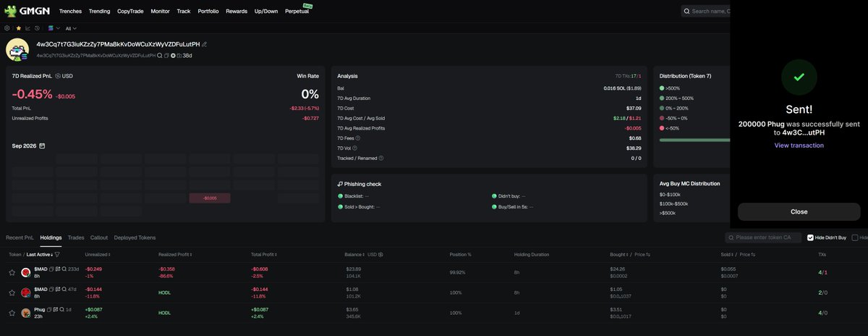The image size is (868, 336).
Task: Close the Sent confirmation panel
Action: pyautogui.click(x=799, y=211)
